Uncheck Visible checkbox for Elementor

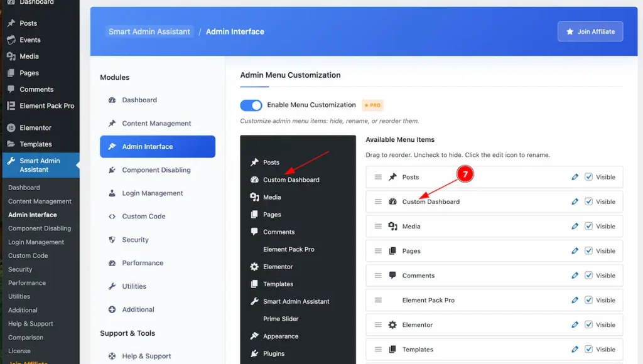tap(588, 324)
